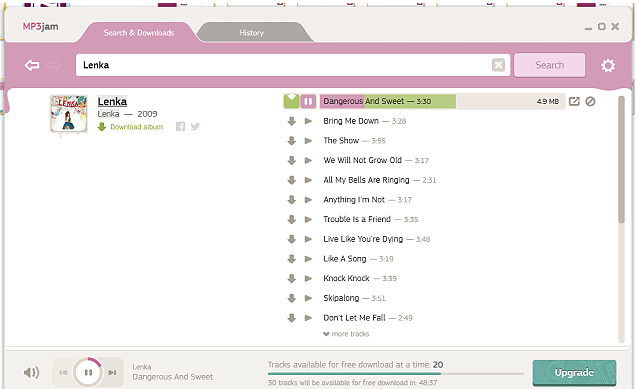This screenshot has height=389, width=638.
Task: Click the Upgrade button
Action: point(574,373)
